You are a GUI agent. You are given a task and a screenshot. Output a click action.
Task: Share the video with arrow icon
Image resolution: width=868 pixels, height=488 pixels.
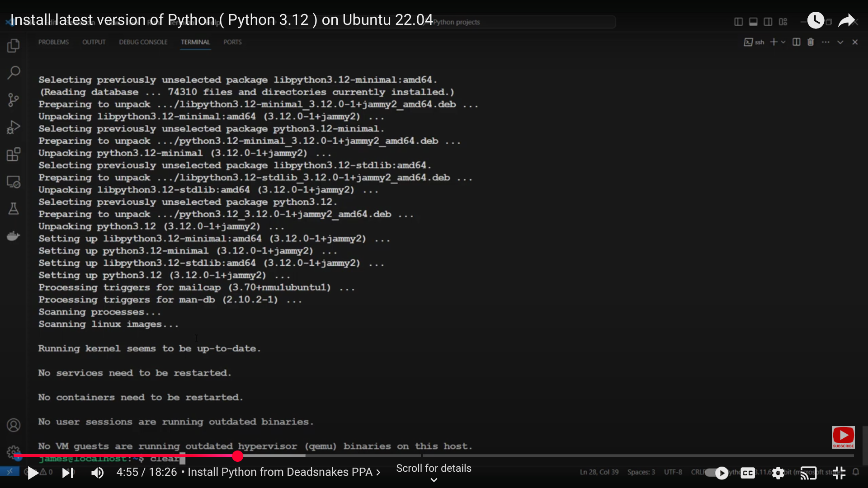coord(846,20)
